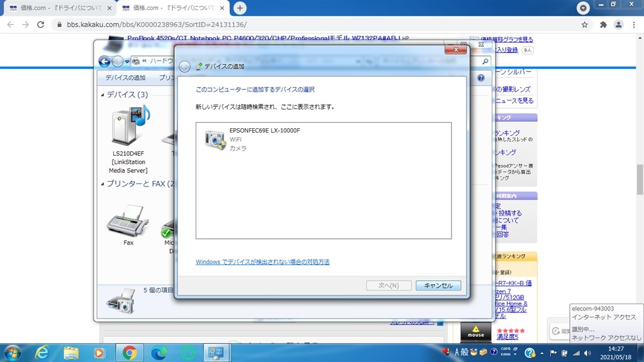Open the Devices and Printers taskbar item

click(x=216, y=353)
